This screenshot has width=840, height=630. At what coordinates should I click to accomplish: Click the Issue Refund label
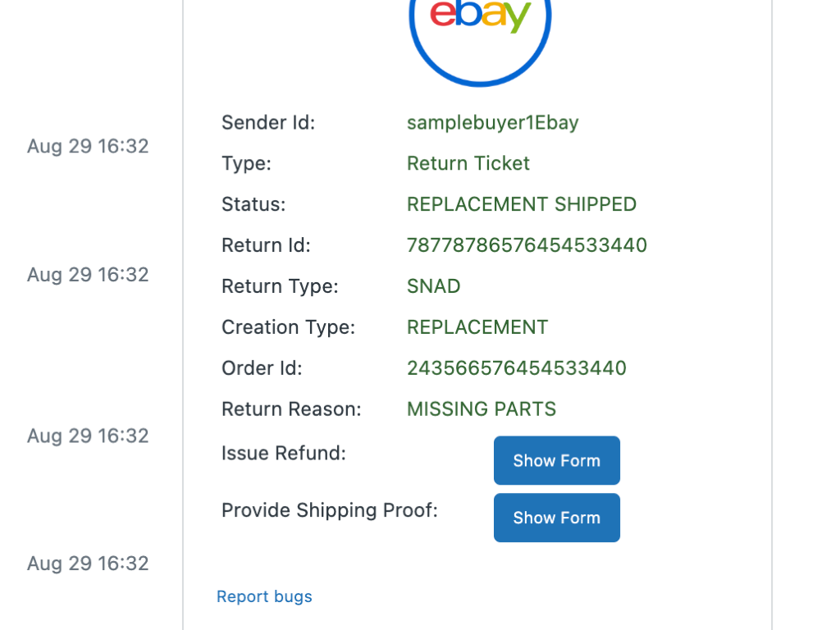(283, 453)
